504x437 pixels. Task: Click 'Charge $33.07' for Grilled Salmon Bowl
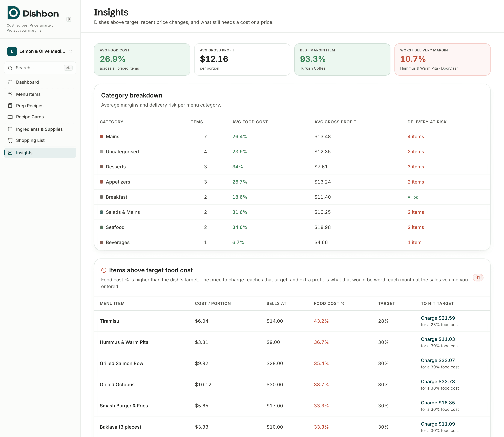click(438, 360)
